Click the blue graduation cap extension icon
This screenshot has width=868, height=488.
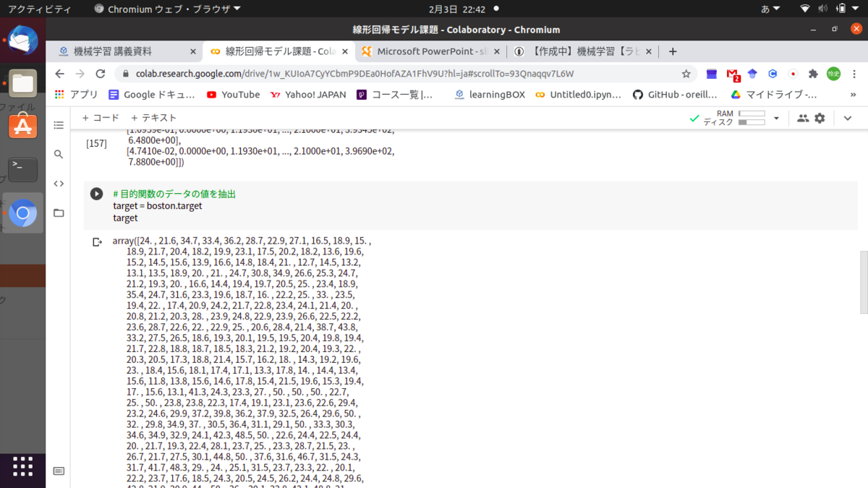click(x=752, y=74)
